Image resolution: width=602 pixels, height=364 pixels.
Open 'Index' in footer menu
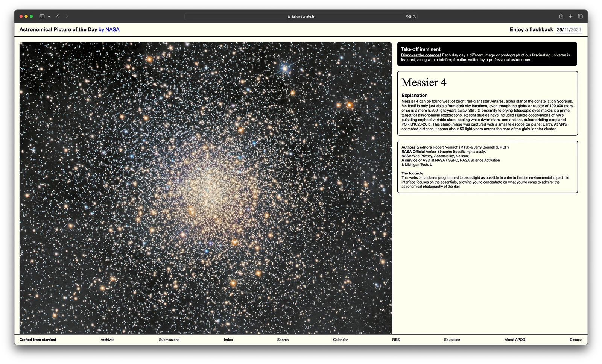pos(228,340)
